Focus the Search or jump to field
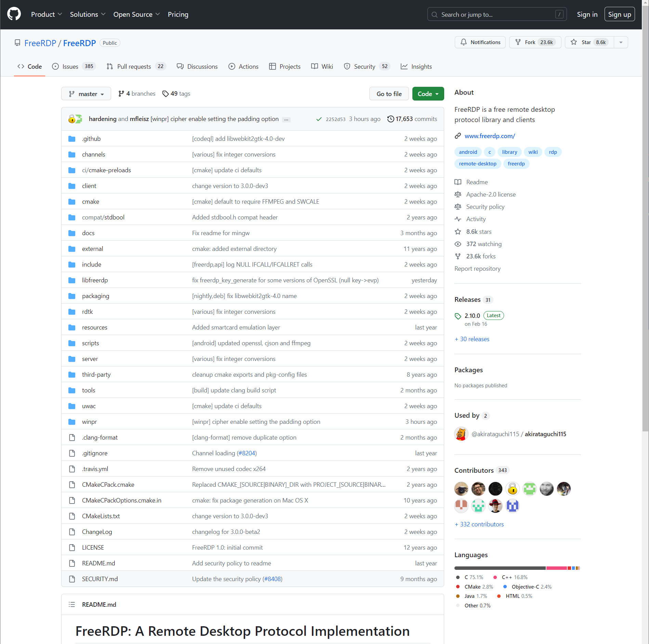Viewport: 649px width, 644px height. point(497,14)
